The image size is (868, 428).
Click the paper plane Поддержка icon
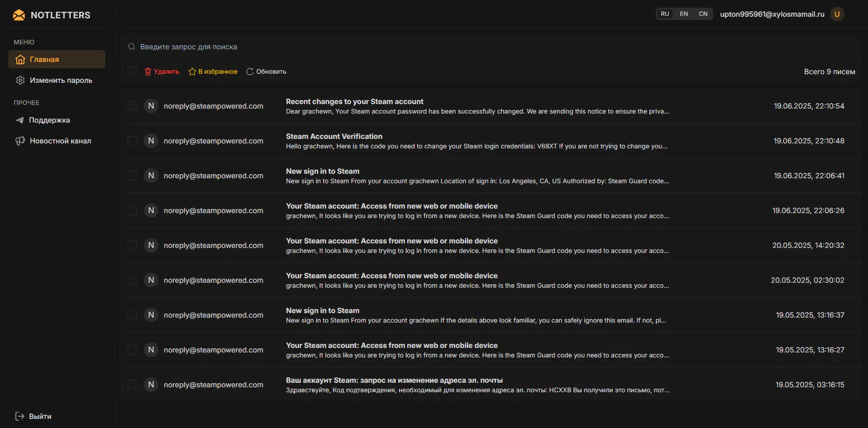tap(20, 120)
